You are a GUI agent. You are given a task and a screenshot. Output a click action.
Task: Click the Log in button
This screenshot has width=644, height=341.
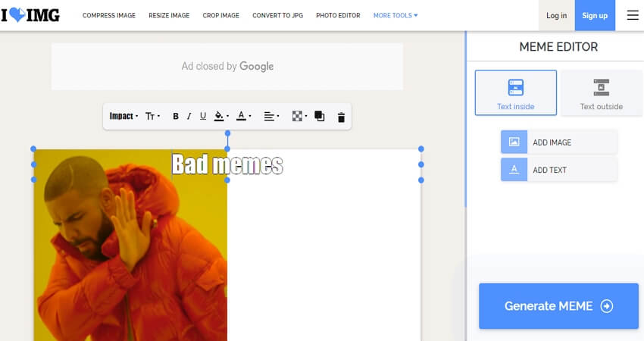coord(557,15)
